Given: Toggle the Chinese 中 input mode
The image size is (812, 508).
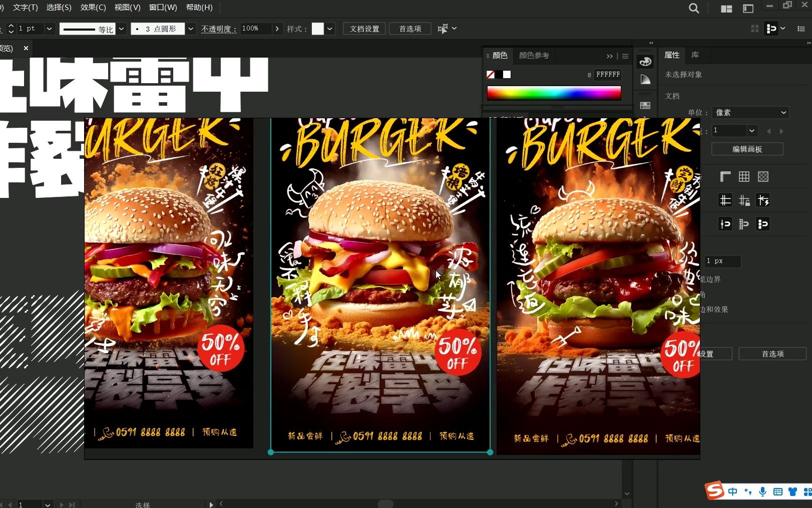Looking at the screenshot, I should pyautogui.click(x=733, y=492).
